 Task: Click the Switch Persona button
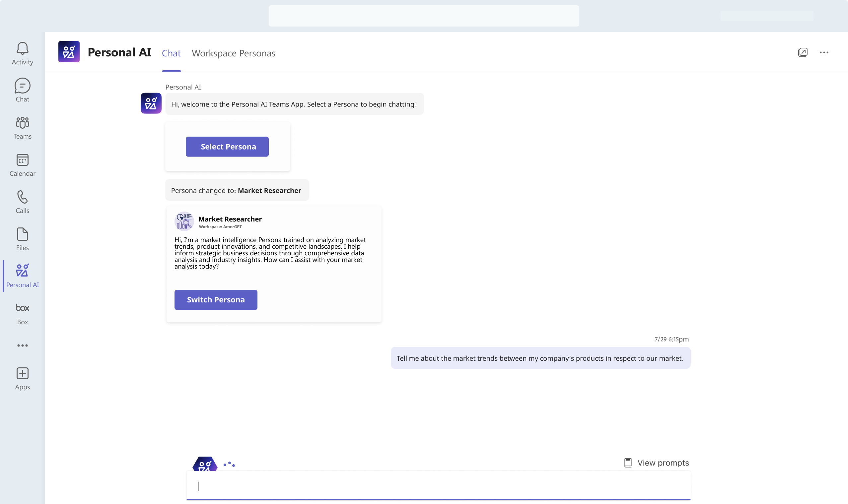click(x=216, y=300)
